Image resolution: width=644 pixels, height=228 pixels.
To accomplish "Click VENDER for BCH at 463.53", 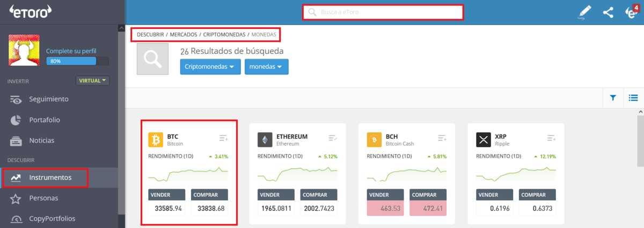I will click(x=385, y=202).
